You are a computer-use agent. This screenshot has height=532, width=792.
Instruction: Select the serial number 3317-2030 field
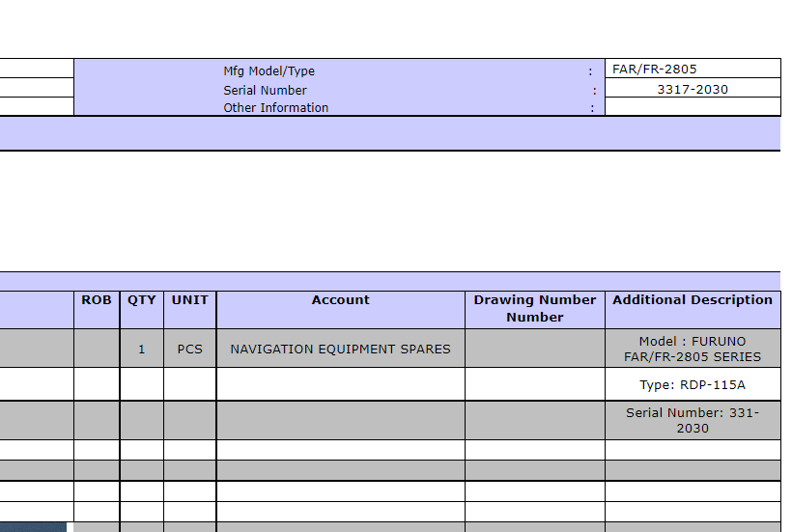tap(692, 89)
